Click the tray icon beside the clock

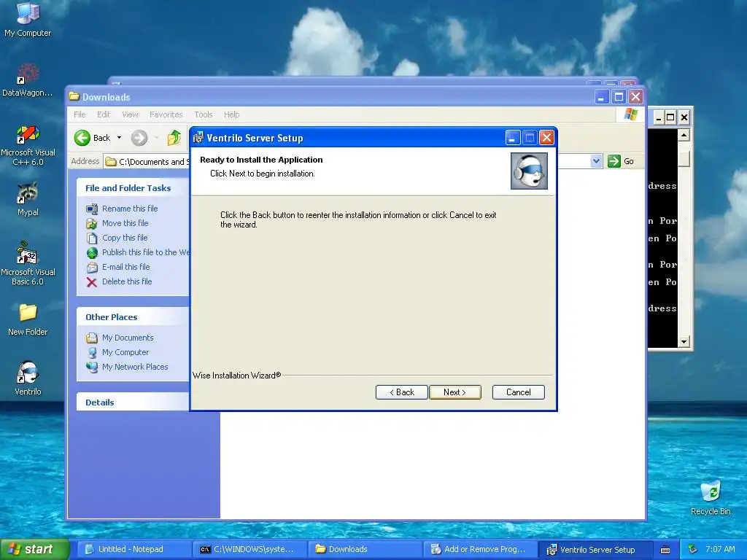point(693,549)
